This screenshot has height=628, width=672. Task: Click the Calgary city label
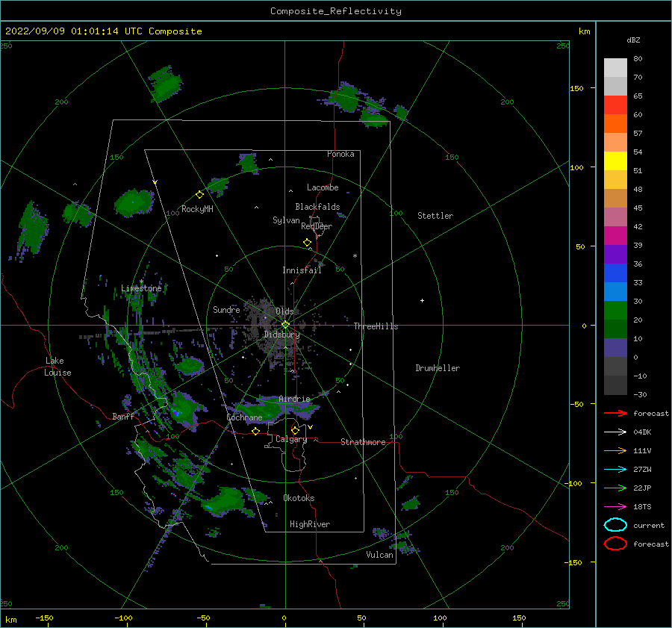click(291, 439)
